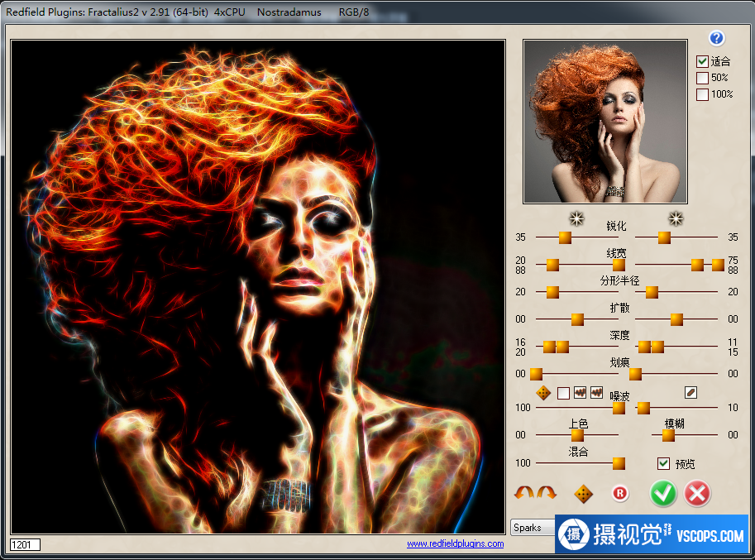This screenshot has height=560, width=755.
Task: Enable the 100% zoom checkbox
Action: (x=702, y=94)
